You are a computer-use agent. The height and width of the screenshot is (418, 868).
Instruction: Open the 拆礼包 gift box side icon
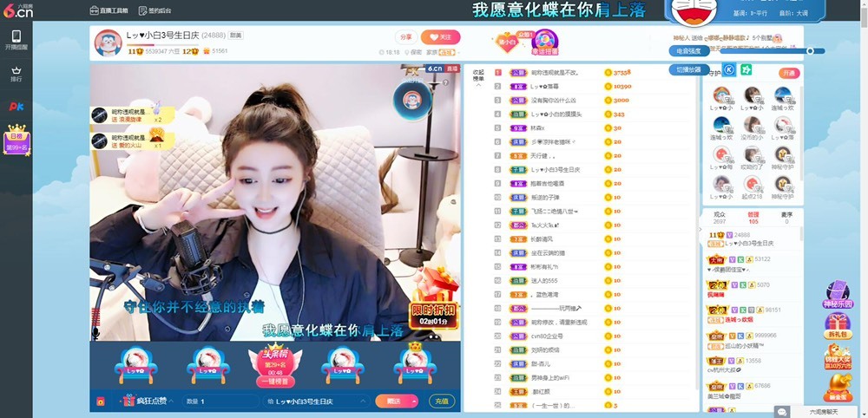click(x=838, y=326)
